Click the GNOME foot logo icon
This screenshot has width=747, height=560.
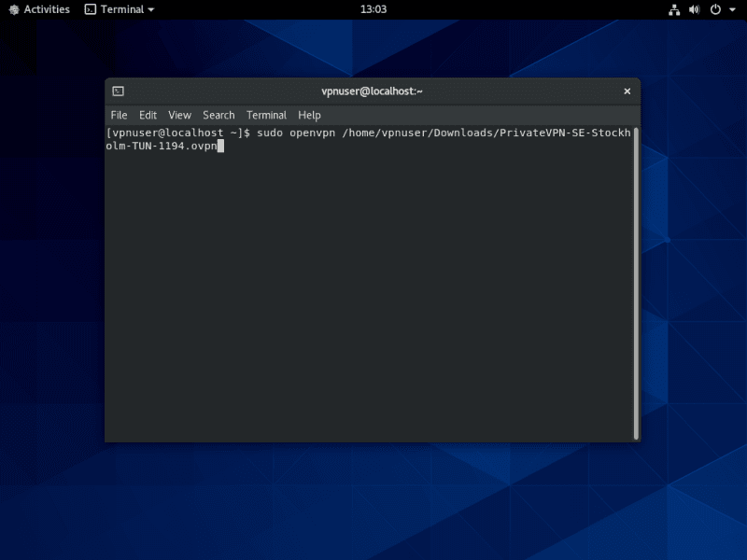13,9
